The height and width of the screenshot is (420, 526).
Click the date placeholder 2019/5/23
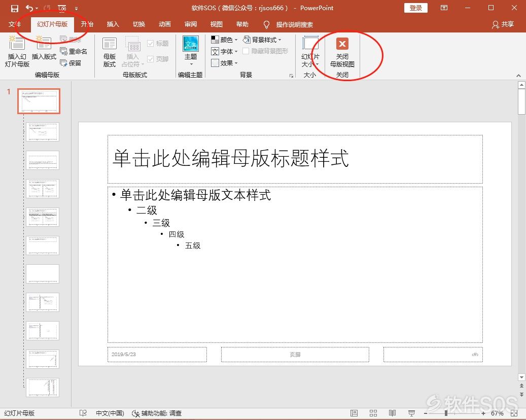pyautogui.click(x=157, y=355)
